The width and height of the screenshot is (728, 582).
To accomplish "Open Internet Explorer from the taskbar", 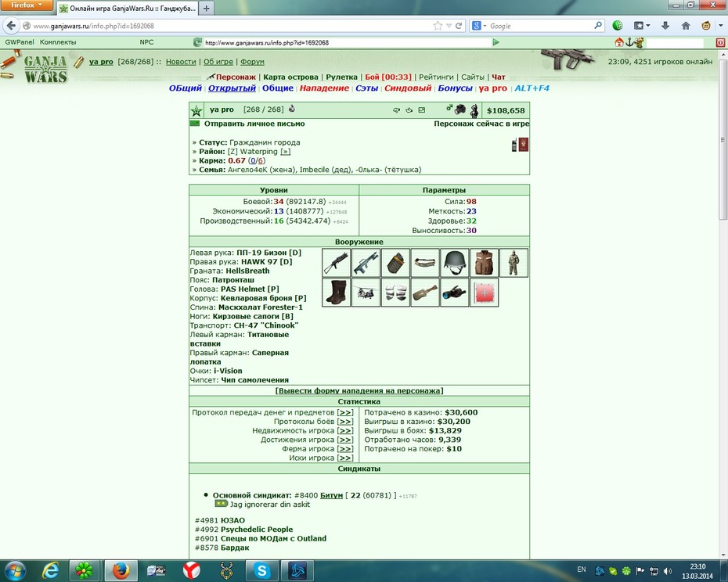I will [50, 570].
